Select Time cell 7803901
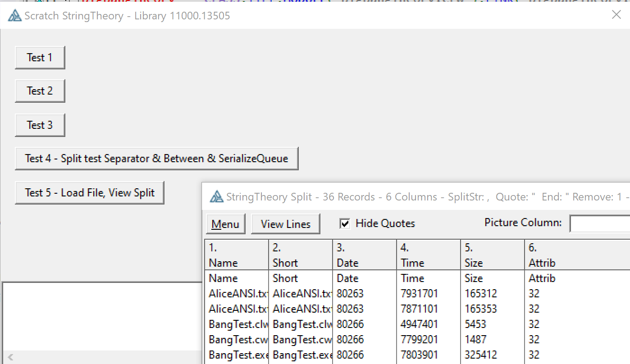The height and width of the screenshot is (364, 630). [429, 355]
